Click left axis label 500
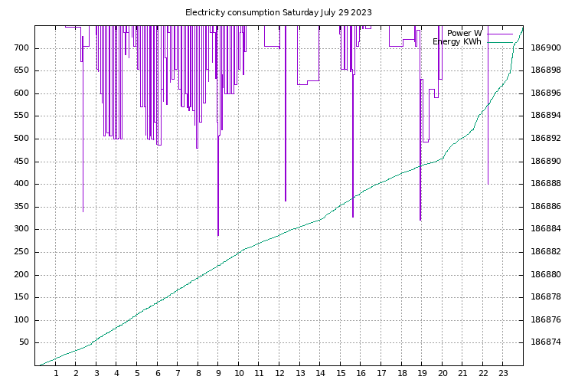 (21, 139)
